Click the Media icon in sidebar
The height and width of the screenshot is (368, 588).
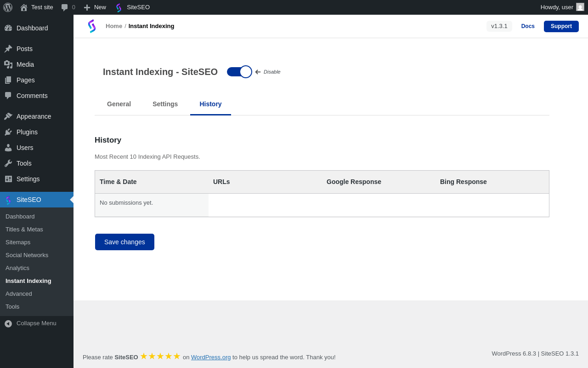pos(8,64)
